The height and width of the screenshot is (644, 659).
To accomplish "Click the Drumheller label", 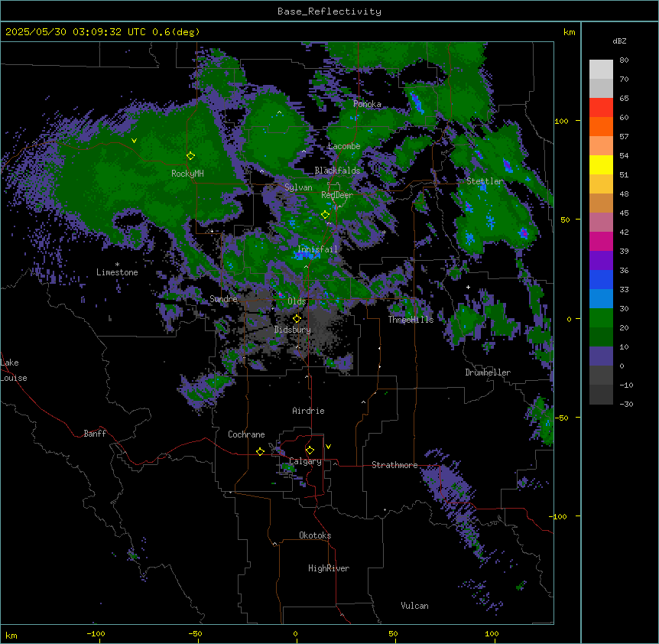I will [488, 372].
